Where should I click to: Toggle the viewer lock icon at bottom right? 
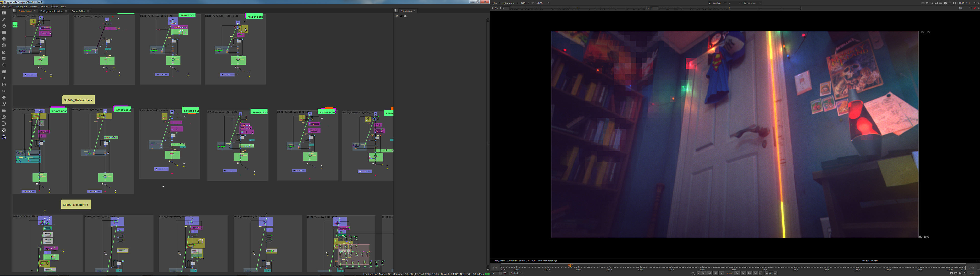pos(960,273)
